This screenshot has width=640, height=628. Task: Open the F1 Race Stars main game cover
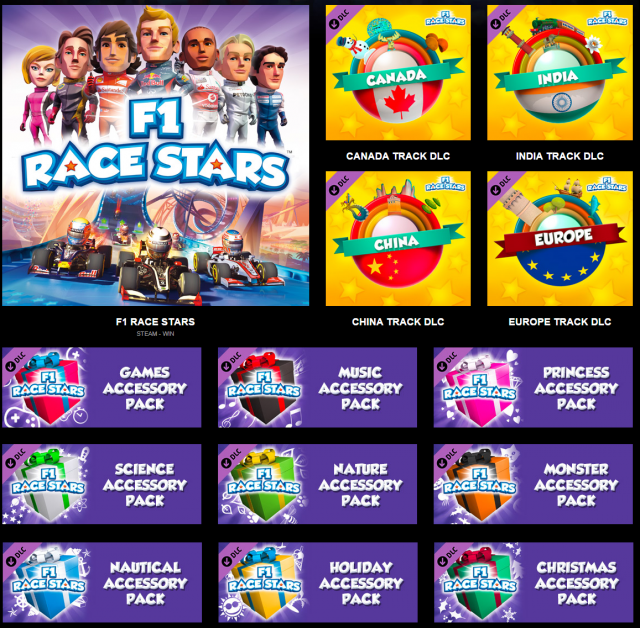pos(156,155)
